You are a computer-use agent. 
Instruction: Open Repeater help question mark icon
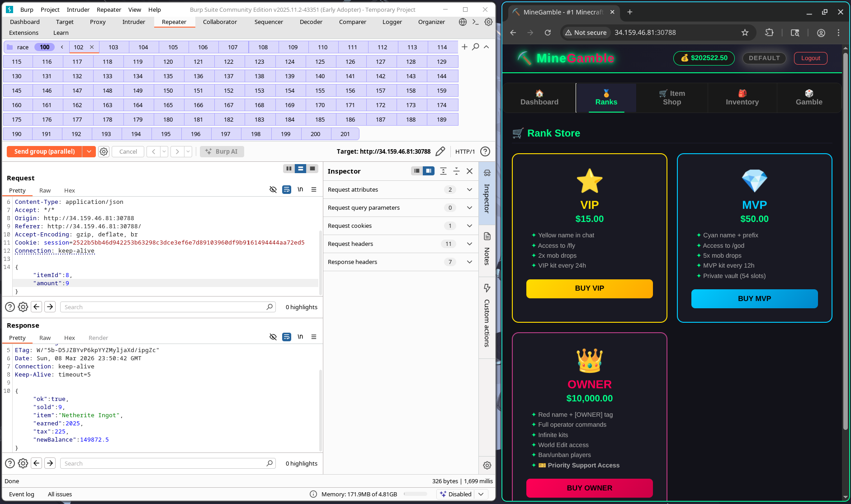[x=485, y=151]
